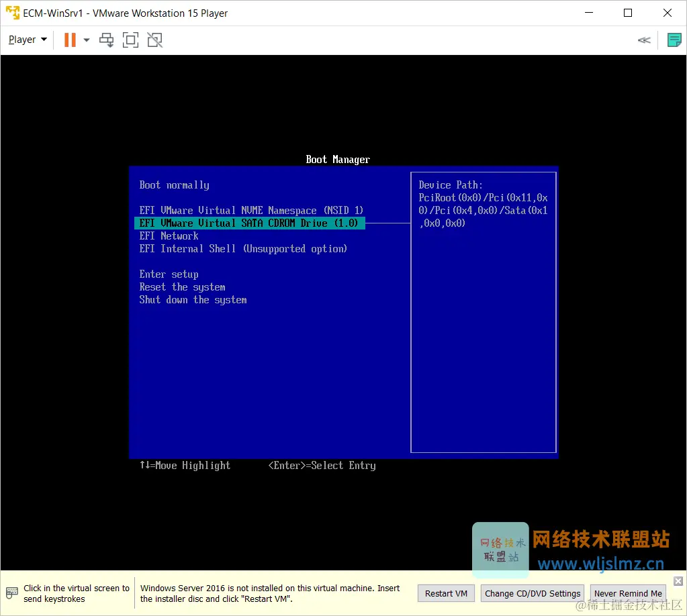Open the green message log icon
The height and width of the screenshot is (616, 687).
[x=674, y=40]
